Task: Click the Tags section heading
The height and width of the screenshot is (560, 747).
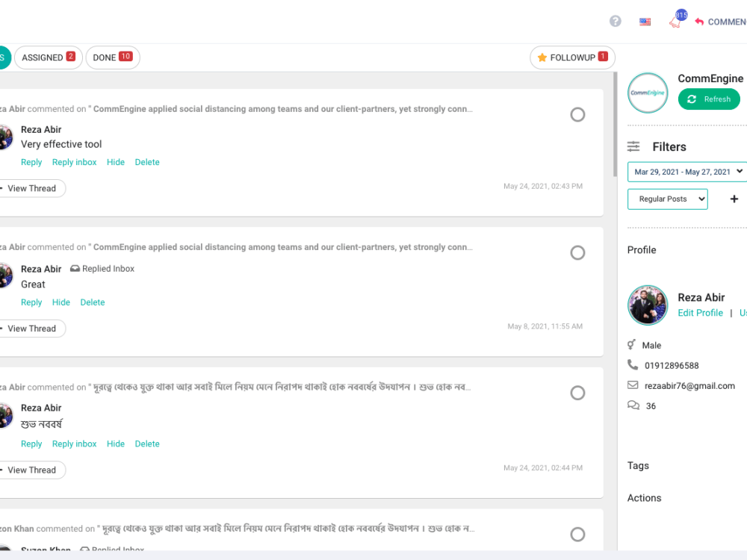Action: coord(638,466)
